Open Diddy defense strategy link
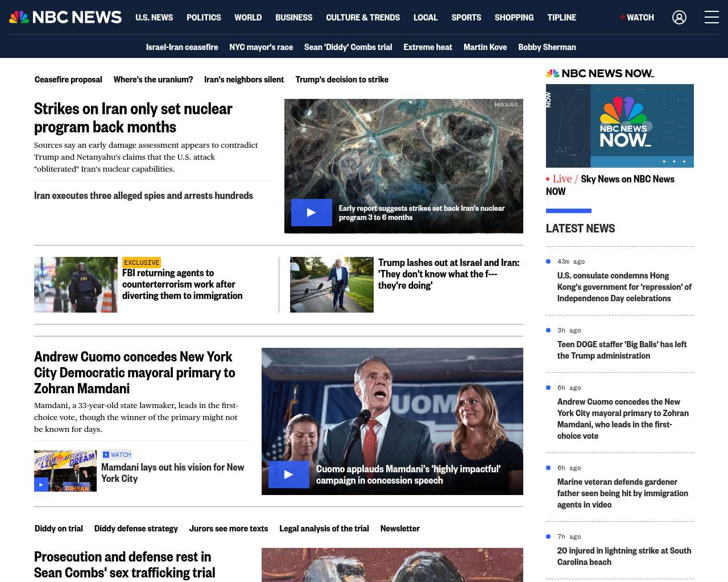This screenshot has width=728, height=582. [x=136, y=529]
